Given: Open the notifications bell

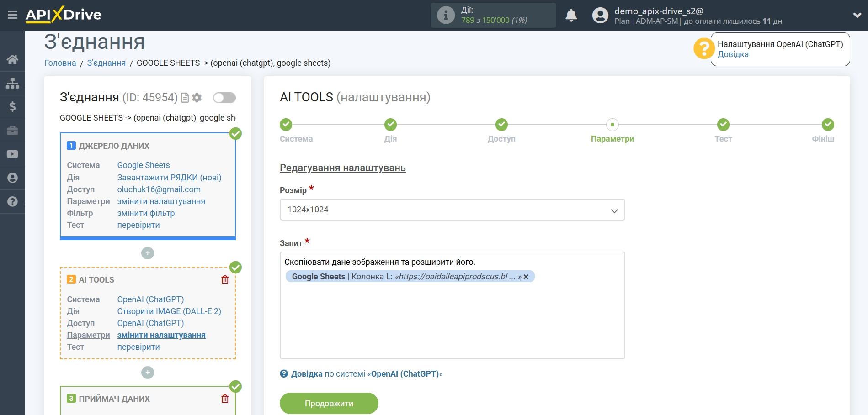Looking at the screenshot, I should pyautogui.click(x=571, y=16).
